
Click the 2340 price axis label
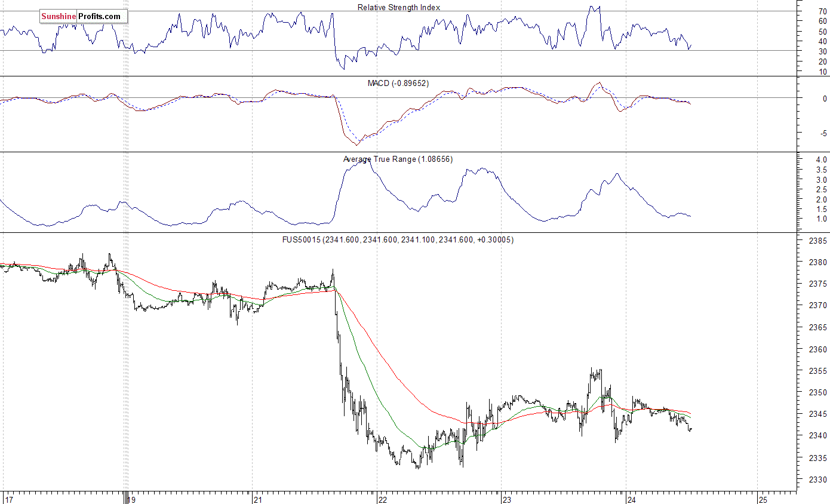click(818, 436)
